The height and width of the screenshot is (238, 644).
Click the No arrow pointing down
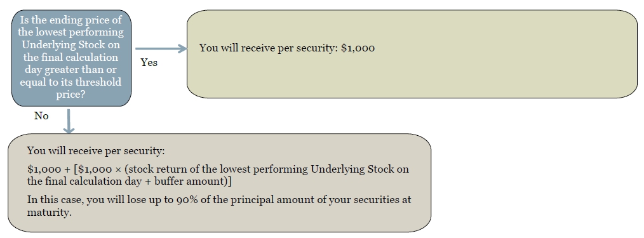point(69,121)
